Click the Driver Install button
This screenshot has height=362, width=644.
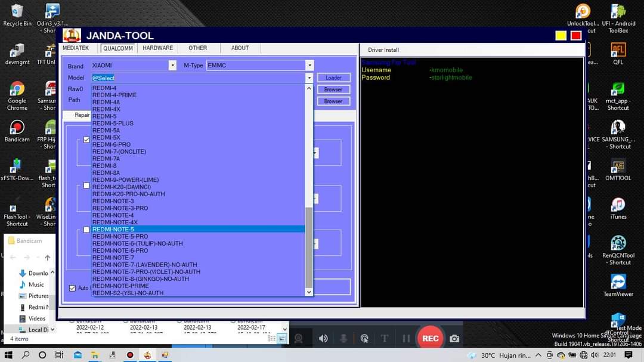[x=383, y=49]
